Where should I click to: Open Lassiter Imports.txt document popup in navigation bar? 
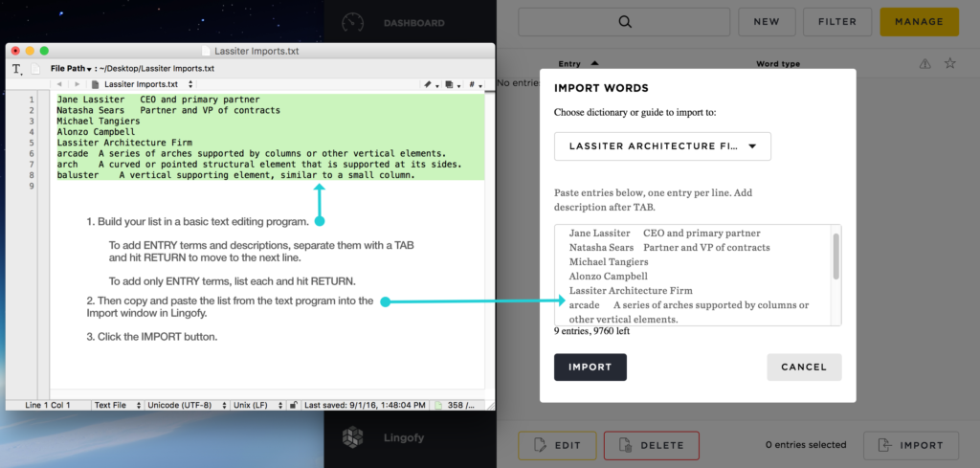coord(144,83)
